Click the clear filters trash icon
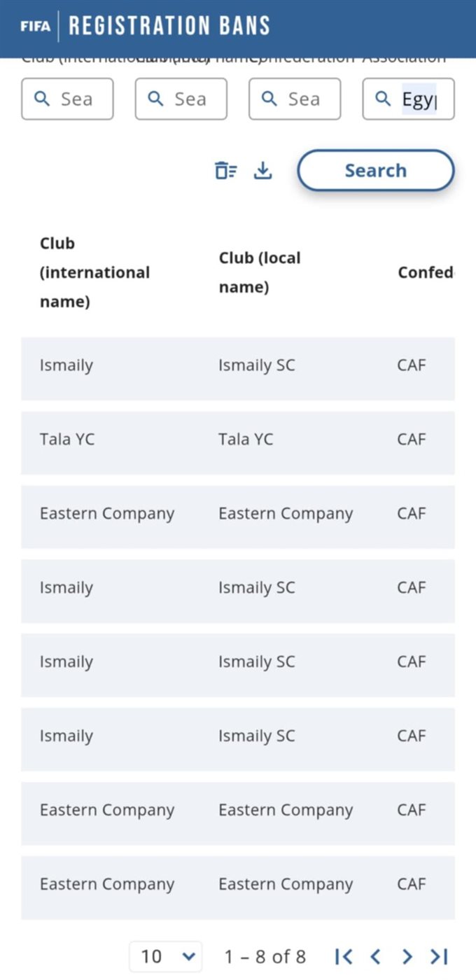 pyautogui.click(x=225, y=170)
